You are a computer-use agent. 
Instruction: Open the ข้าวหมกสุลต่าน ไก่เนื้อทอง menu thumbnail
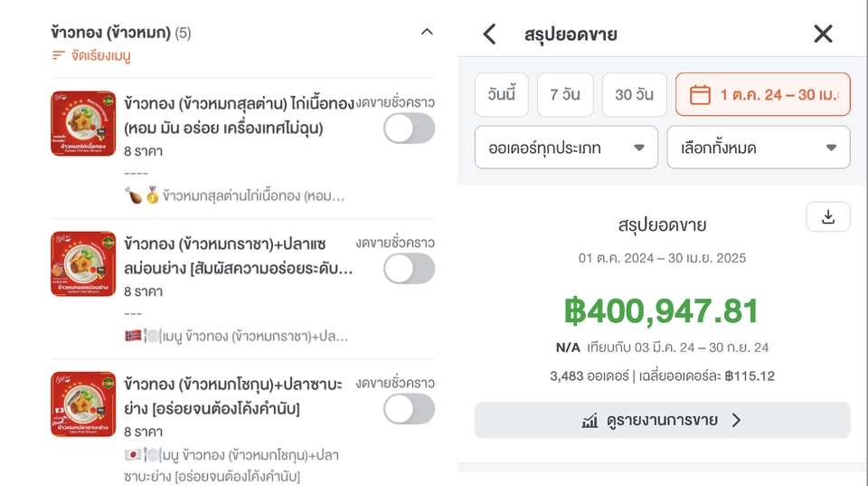[83, 124]
